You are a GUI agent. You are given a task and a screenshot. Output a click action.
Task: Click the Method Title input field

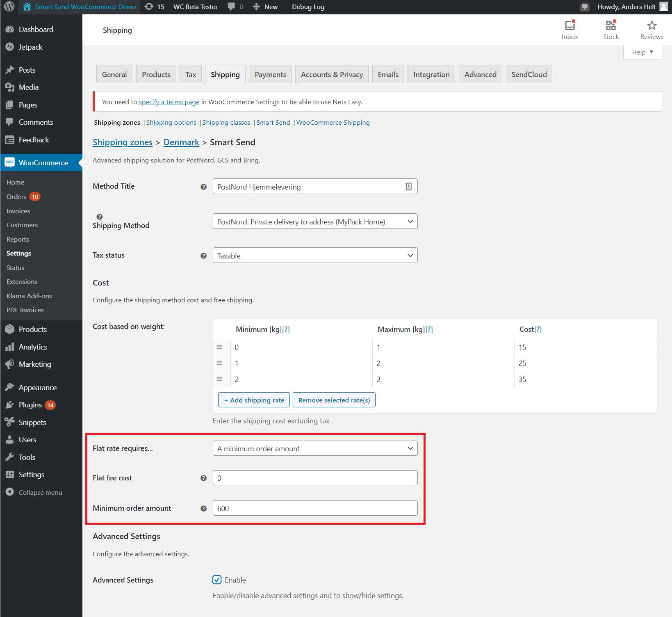tap(315, 187)
